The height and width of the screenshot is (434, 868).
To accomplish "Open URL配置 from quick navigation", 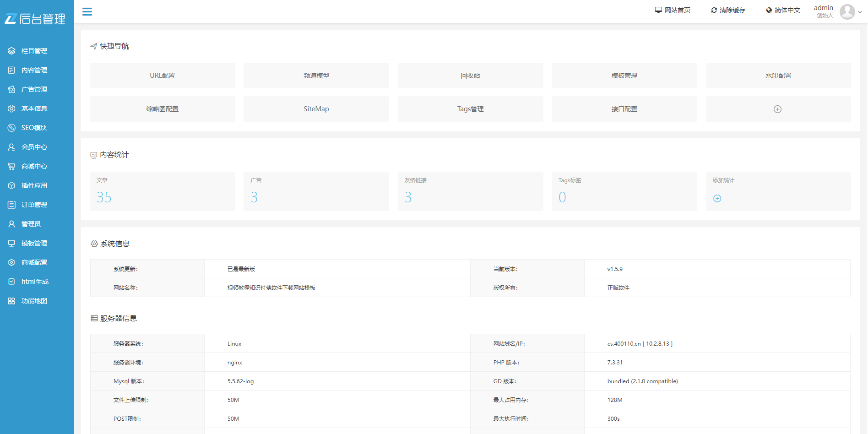I will (x=163, y=76).
